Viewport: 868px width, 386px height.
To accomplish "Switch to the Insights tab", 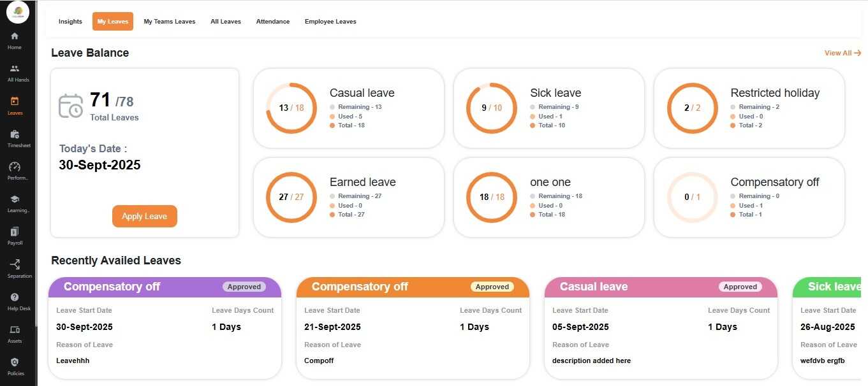I will pyautogui.click(x=70, y=22).
